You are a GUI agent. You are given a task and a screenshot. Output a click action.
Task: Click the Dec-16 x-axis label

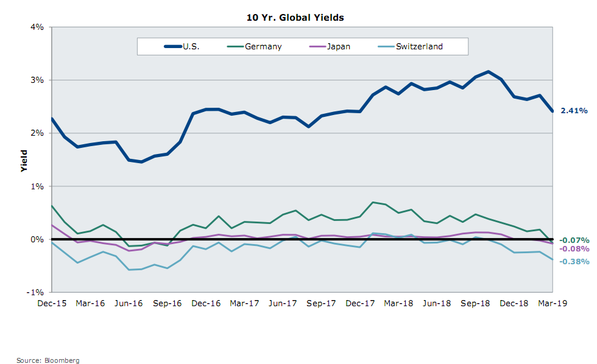[x=206, y=303]
